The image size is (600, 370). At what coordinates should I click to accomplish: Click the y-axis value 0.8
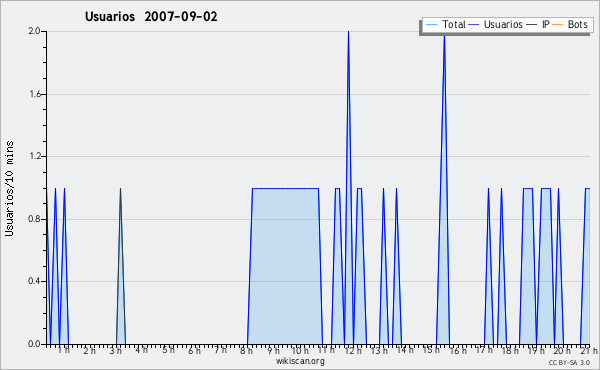point(34,219)
